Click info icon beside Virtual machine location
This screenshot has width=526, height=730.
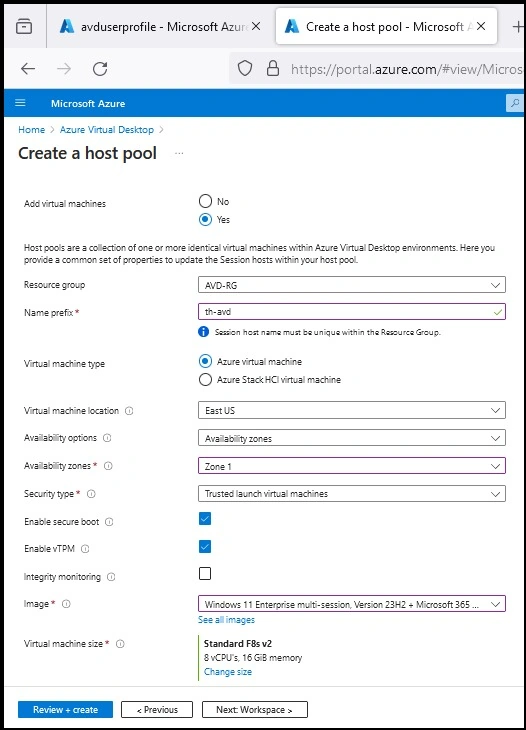129,411
